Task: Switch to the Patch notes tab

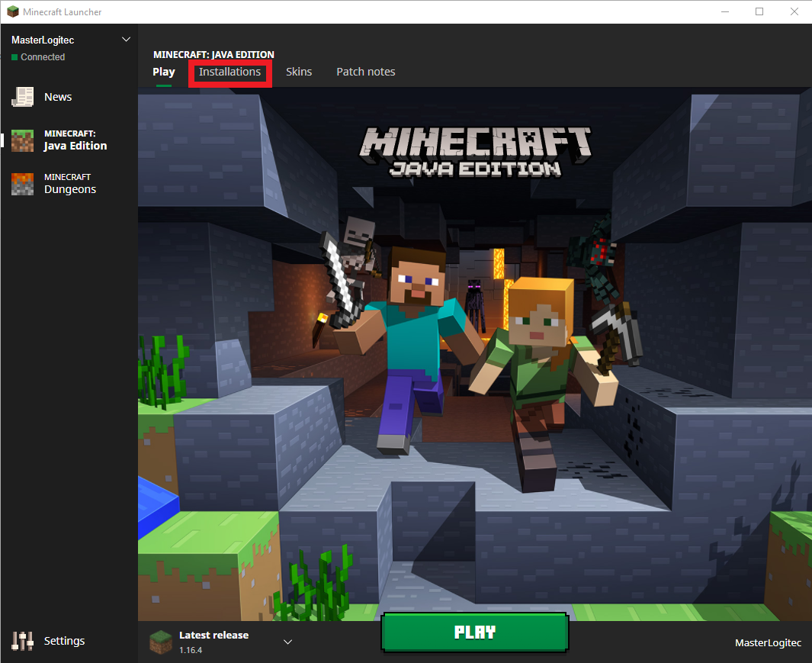Action: tap(366, 72)
